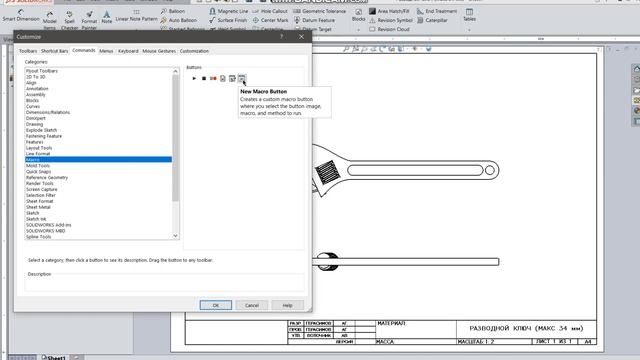
Task: Click the Hole Callout tool
Action: [x=270, y=11]
